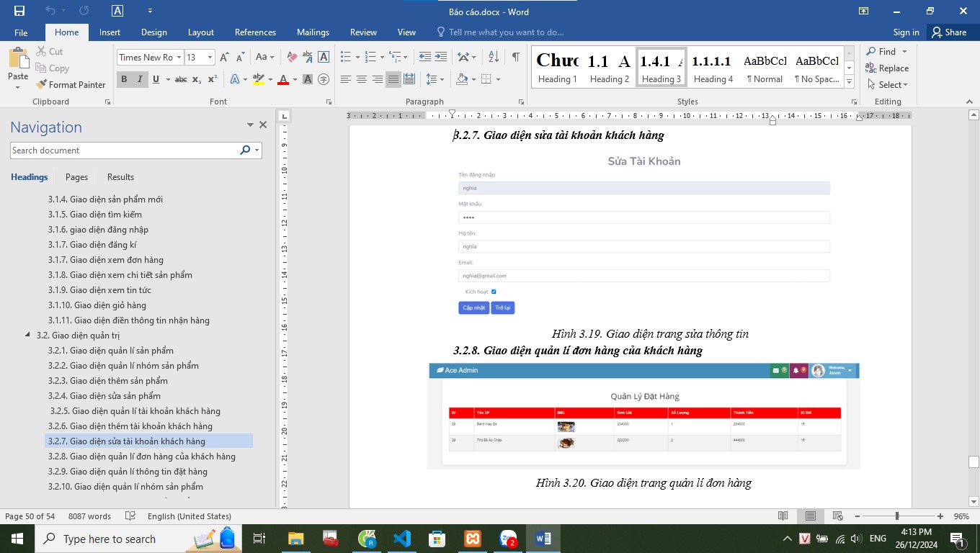Click the Replace button
980x553 pixels.
tap(887, 68)
